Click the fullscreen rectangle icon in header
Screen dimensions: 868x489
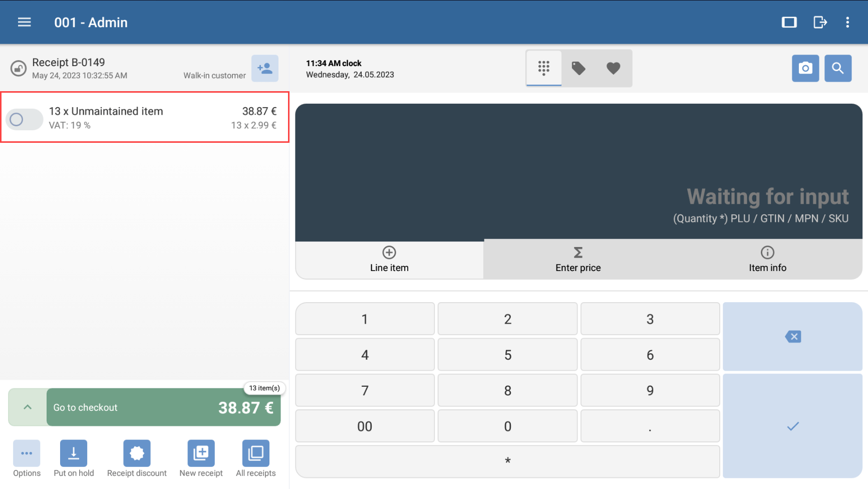(x=789, y=22)
